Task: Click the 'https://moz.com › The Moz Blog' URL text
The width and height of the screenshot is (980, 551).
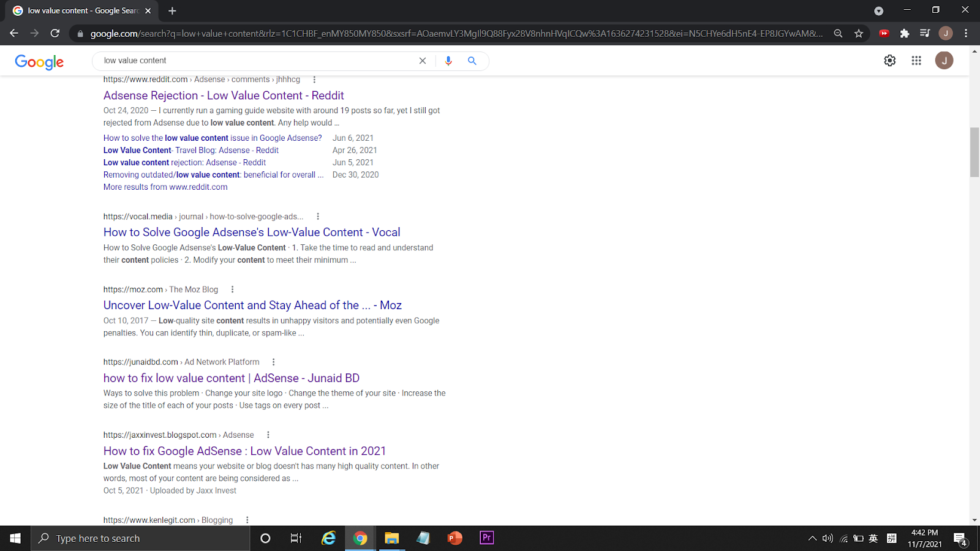Action: coord(160,290)
